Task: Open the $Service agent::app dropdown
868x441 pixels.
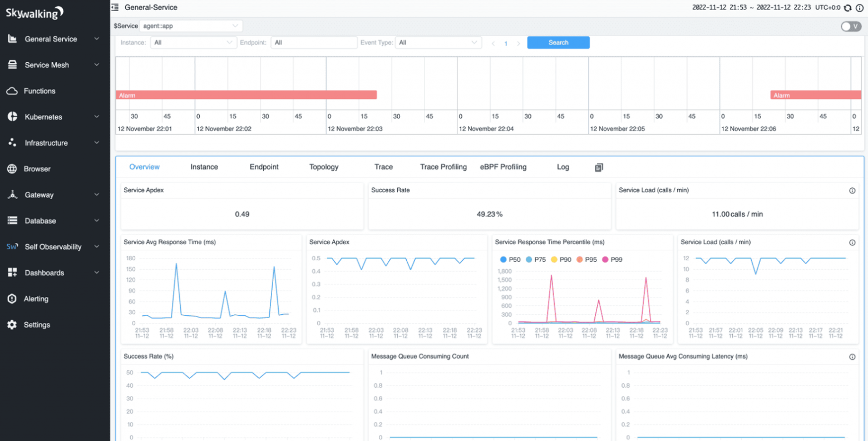Action: 190,26
